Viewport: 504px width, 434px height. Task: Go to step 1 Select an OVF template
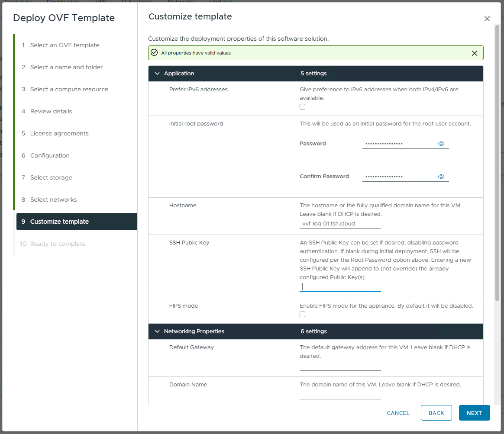coord(65,45)
